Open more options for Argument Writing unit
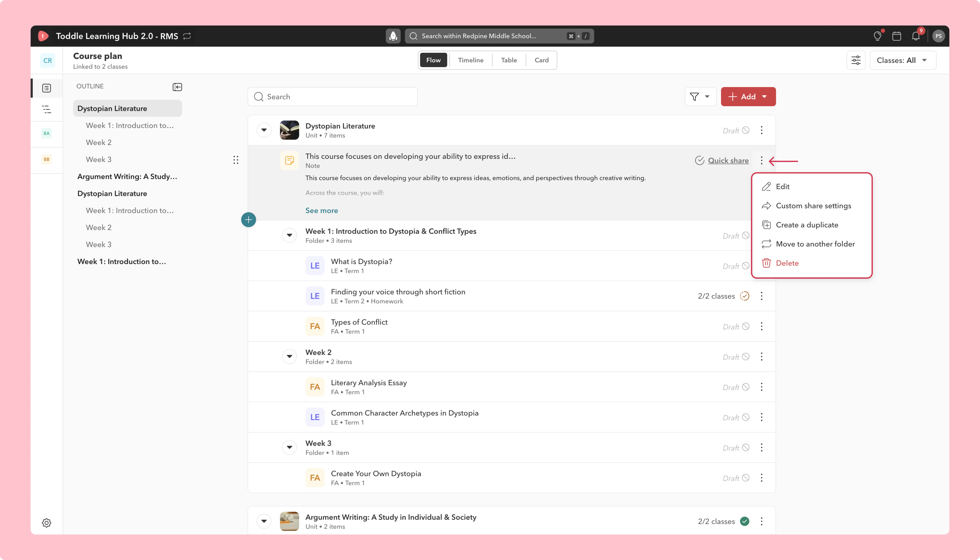 click(761, 521)
